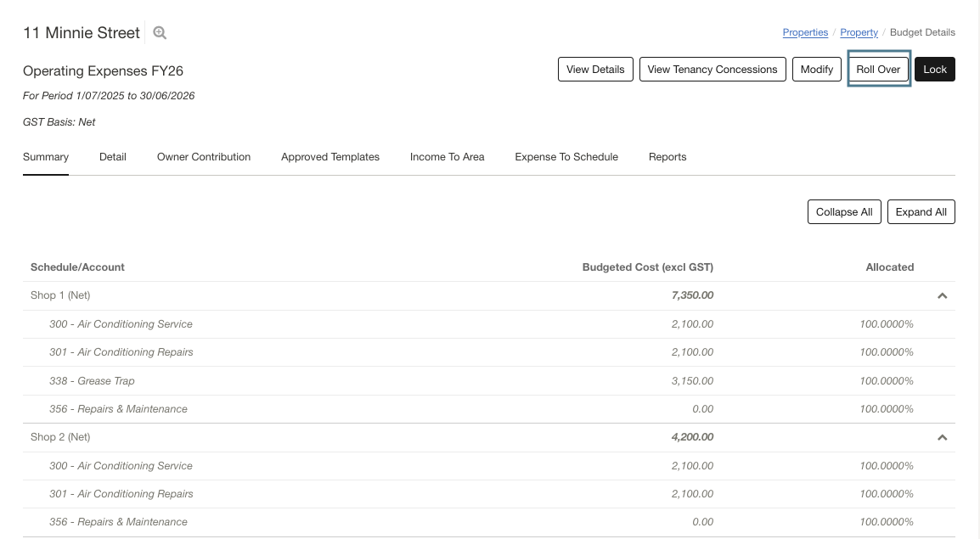The image size is (980, 539).
Task: Collapse the Shop 1 (Net) schedule
Action: pos(942,295)
